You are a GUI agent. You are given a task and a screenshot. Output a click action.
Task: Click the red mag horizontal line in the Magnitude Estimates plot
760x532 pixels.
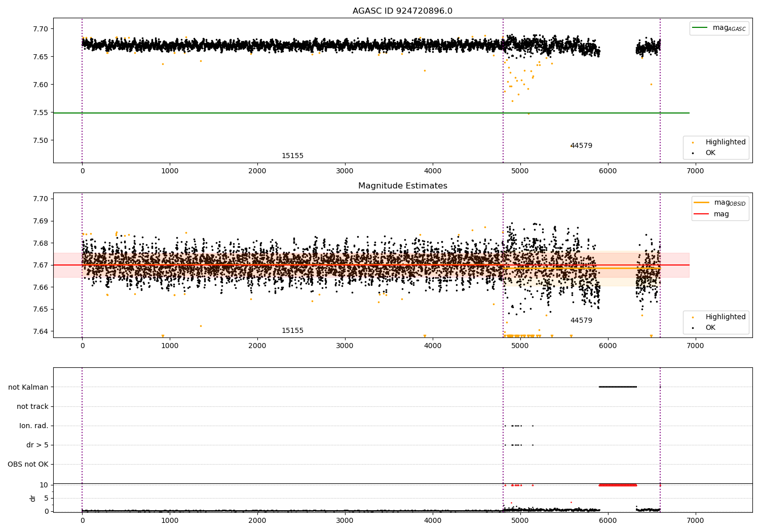pos(371,265)
